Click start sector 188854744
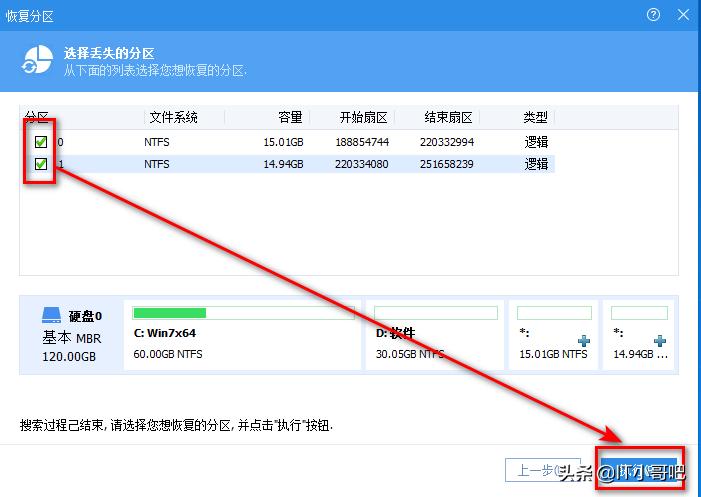The height and width of the screenshot is (497, 701). pos(362,142)
